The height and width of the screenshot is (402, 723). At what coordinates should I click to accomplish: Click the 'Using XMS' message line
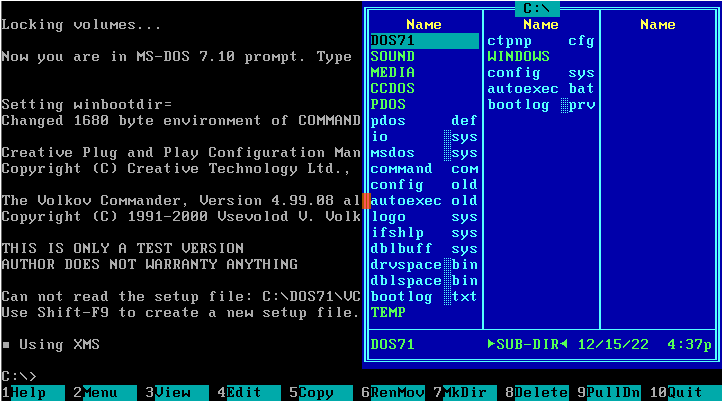point(51,344)
